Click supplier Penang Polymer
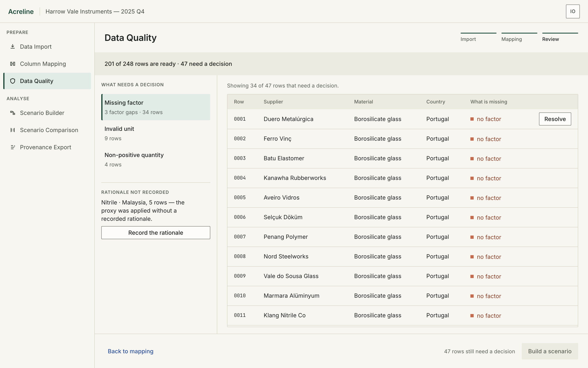 click(x=285, y=237)
